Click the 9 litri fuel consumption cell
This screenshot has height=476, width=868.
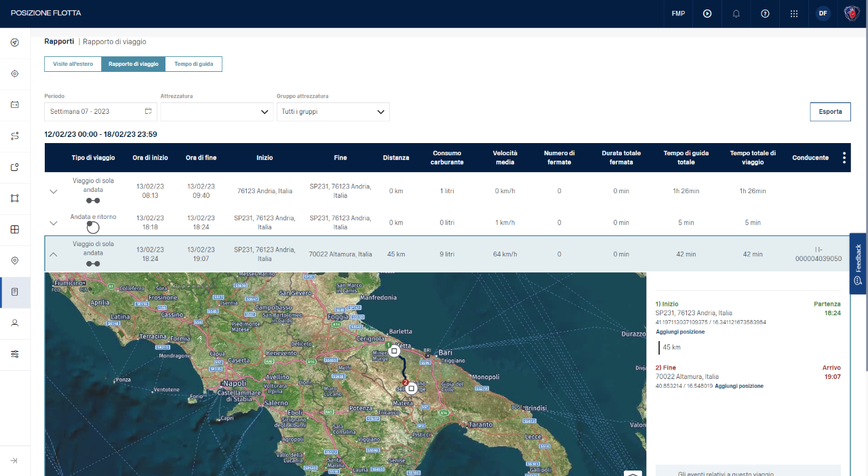point(447,254)
